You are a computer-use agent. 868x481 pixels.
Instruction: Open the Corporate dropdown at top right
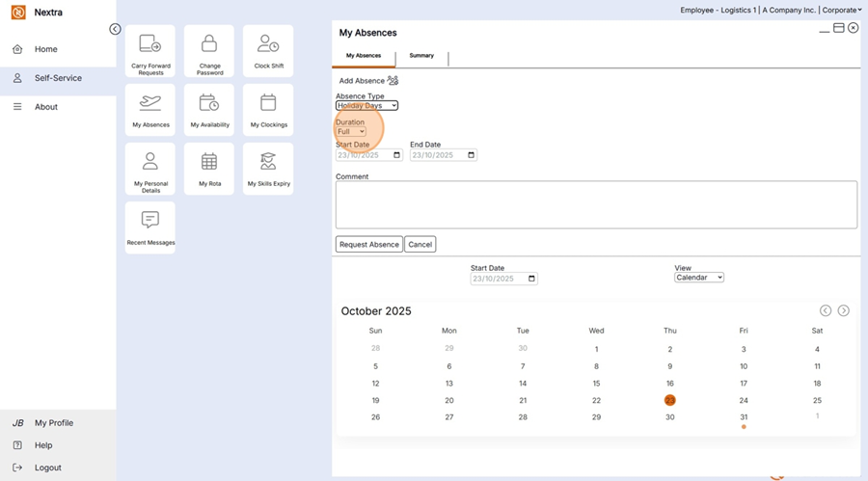[x=842, y=10]
